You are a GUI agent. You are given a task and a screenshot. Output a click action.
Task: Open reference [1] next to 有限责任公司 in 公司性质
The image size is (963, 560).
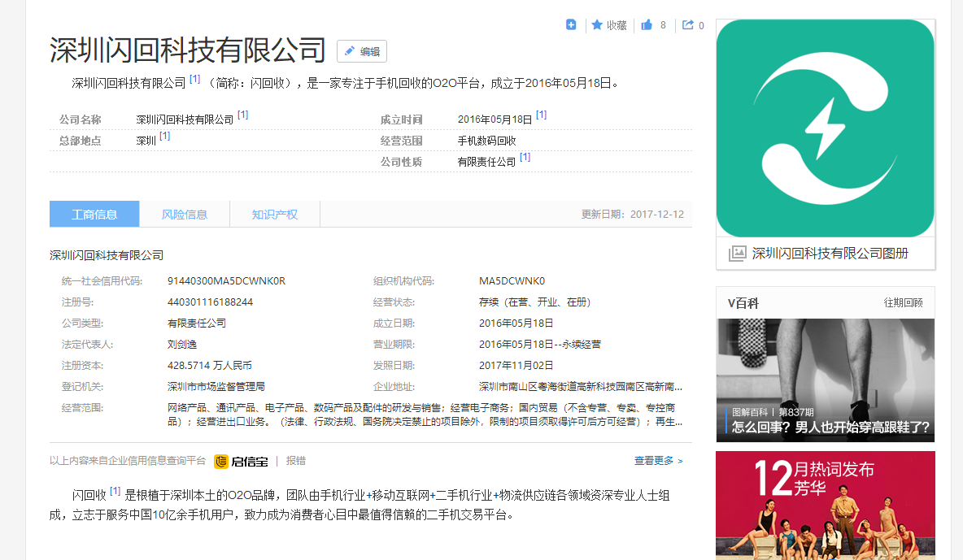pyautogui.click(x=525, y=157)
